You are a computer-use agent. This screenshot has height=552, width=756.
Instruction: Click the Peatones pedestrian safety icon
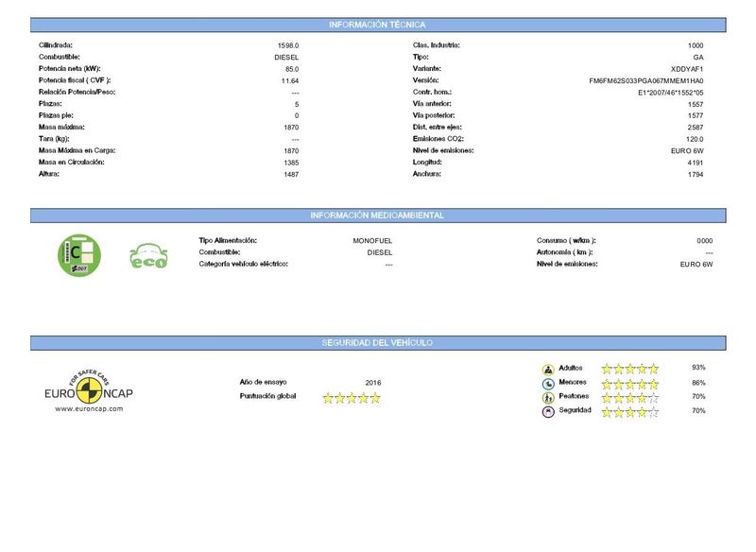click(548, 398)
